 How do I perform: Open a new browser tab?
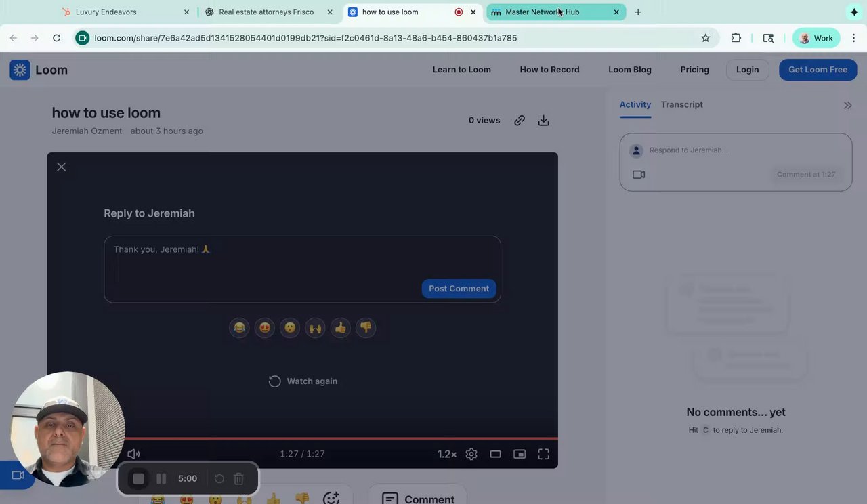pyautogui.click(x=637, y=12)
